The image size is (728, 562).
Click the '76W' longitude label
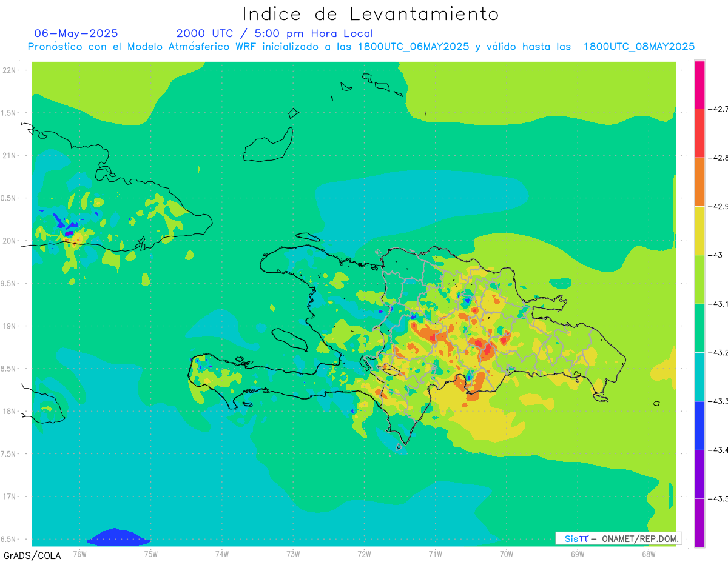click(x=79, y=554)
